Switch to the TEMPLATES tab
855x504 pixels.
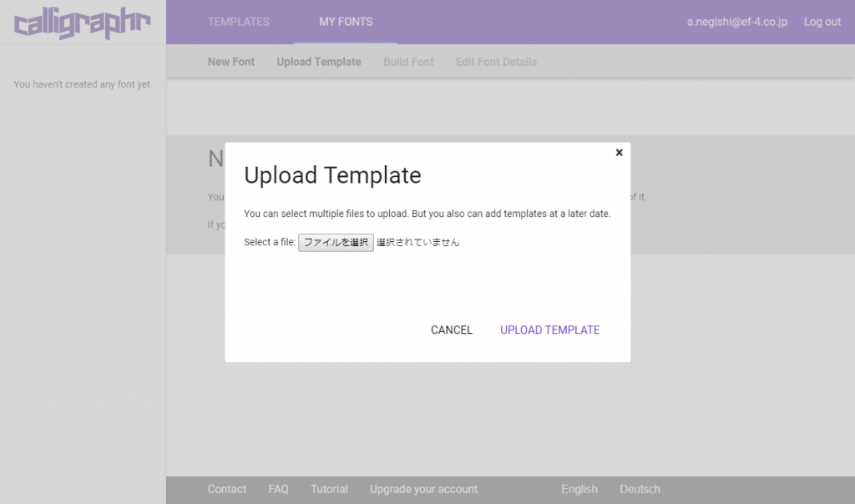tap(238, 22)
